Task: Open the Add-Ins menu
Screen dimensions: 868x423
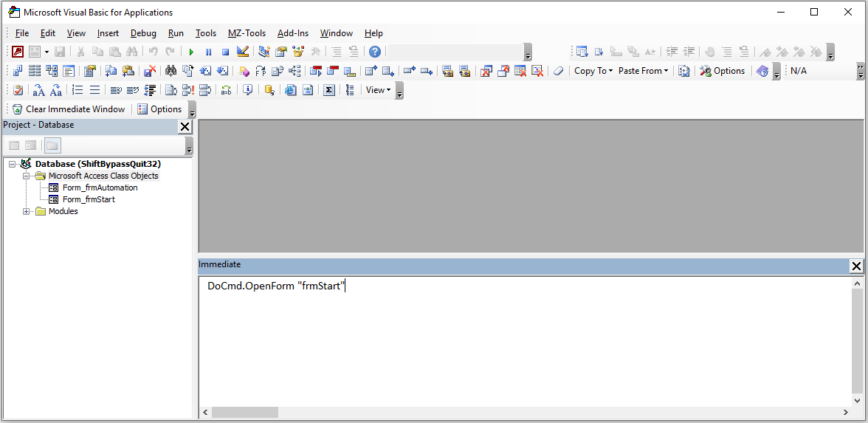Action: [293, 33]
